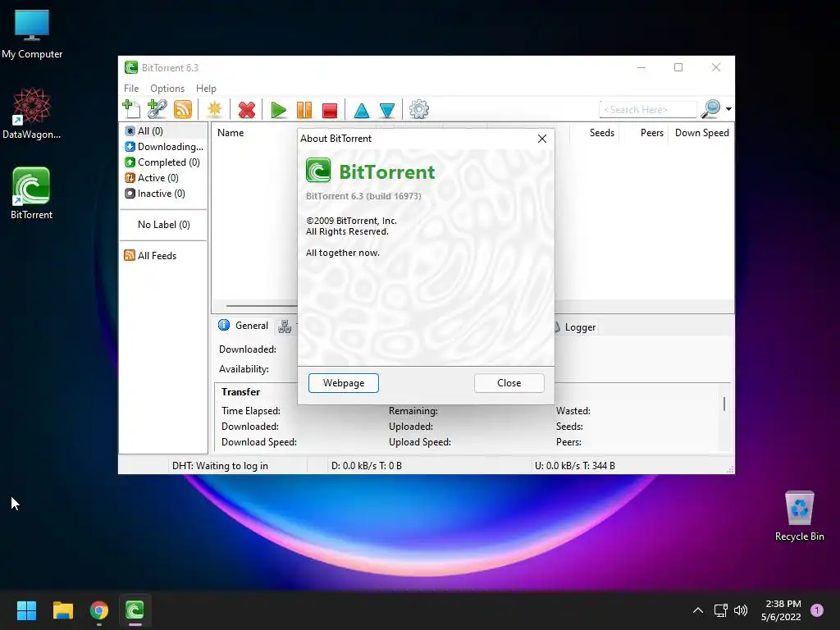Click the upload speed status 'U: 0.0 kB/s'
The height and width of the screenshot is (630, 840).
coord(575,466)
